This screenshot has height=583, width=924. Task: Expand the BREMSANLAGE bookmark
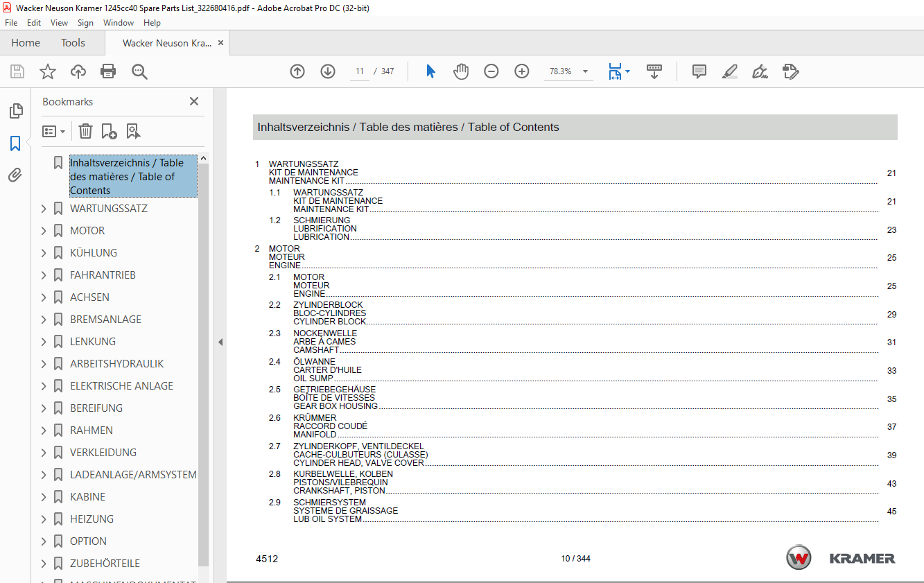tap(44, 320)
